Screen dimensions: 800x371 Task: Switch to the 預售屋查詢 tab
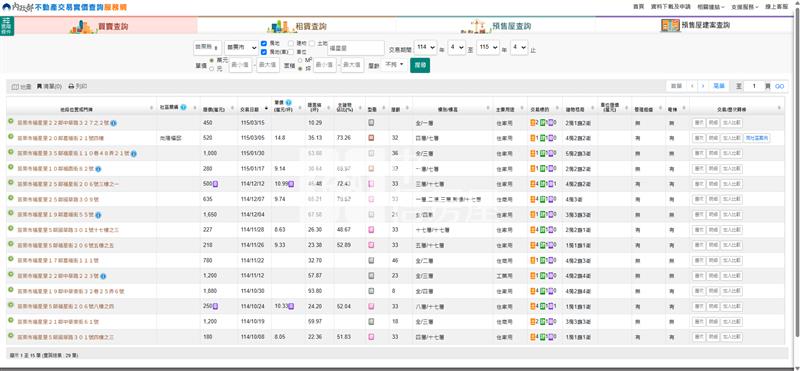pyautogui.click(x=495, y=26)
